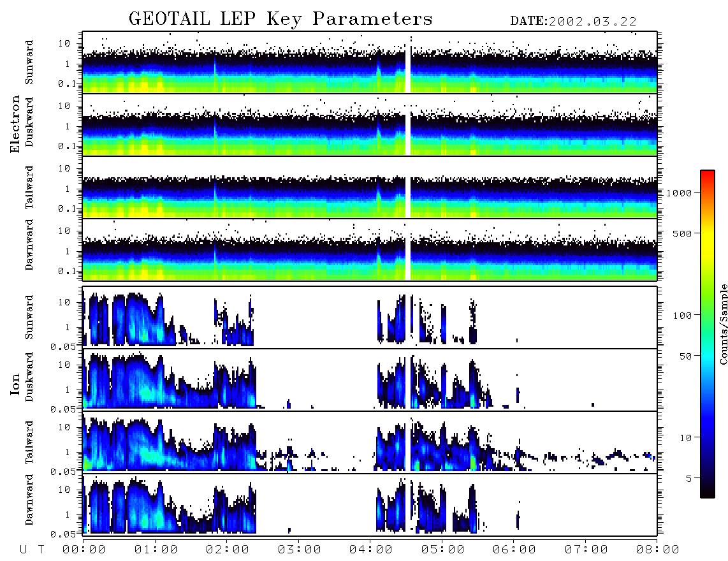Select the Ion "Sunward" panel label

pos(29,317)
